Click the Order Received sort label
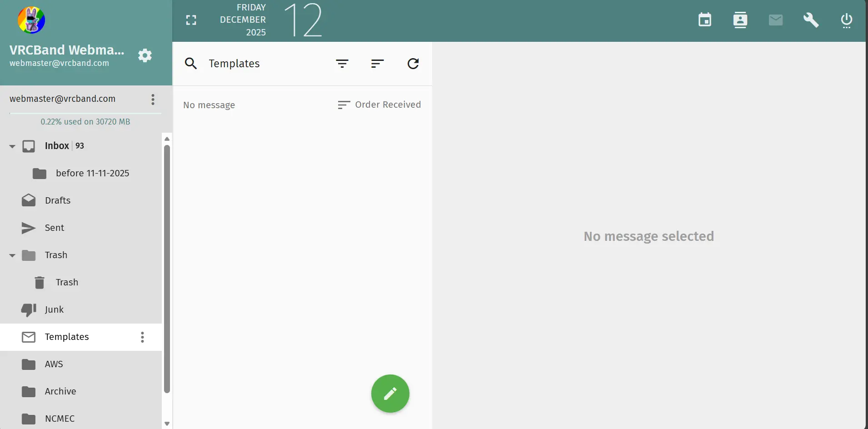The width and height of the screenshot is (868, 429). point(387,105)
